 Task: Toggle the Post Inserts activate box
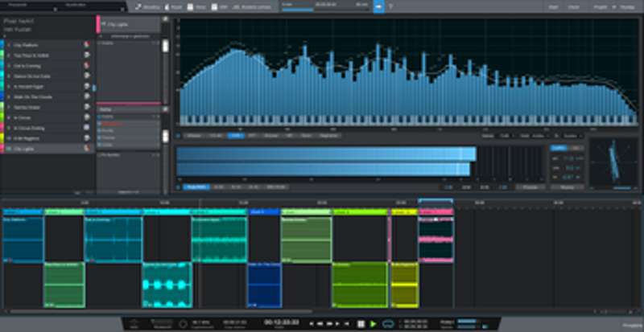point(99,155)
